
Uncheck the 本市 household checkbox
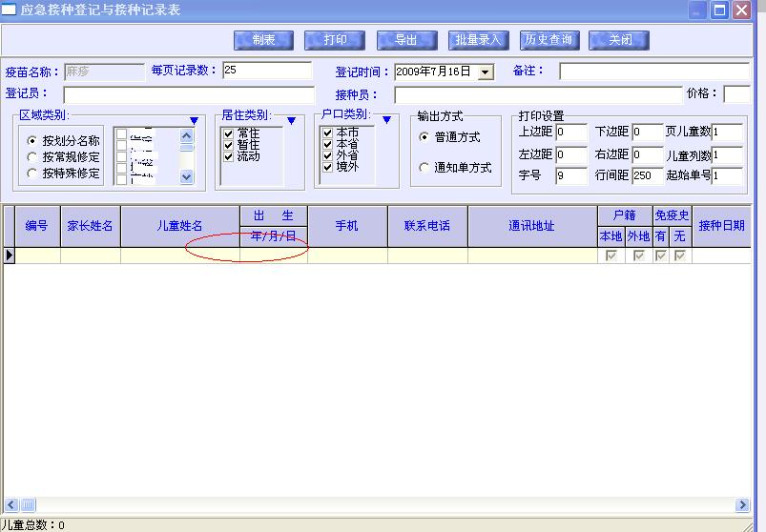(327, 133)
